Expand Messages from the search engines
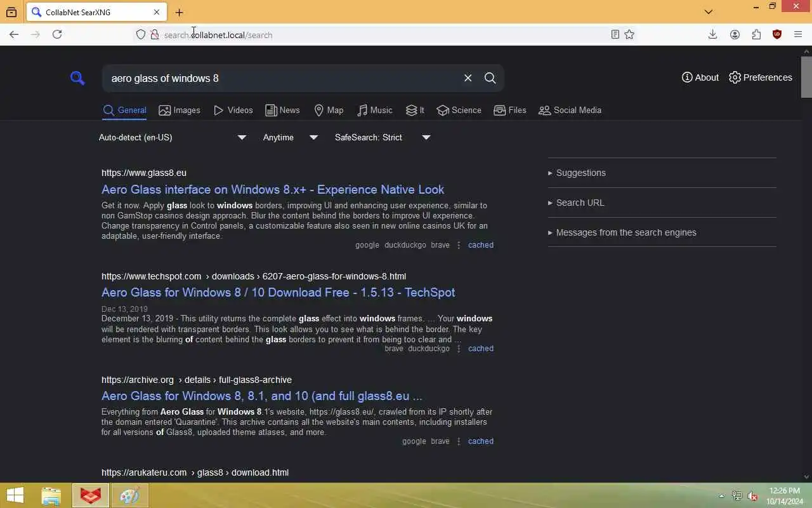Viewport: 812px width, 508px height. (662, 232)
